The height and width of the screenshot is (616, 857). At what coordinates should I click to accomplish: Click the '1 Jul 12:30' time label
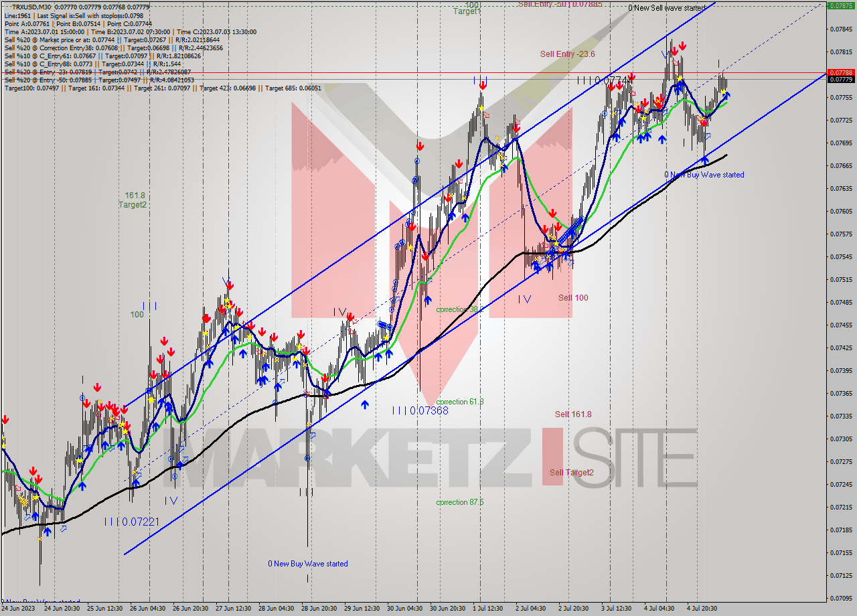(487, 609)
